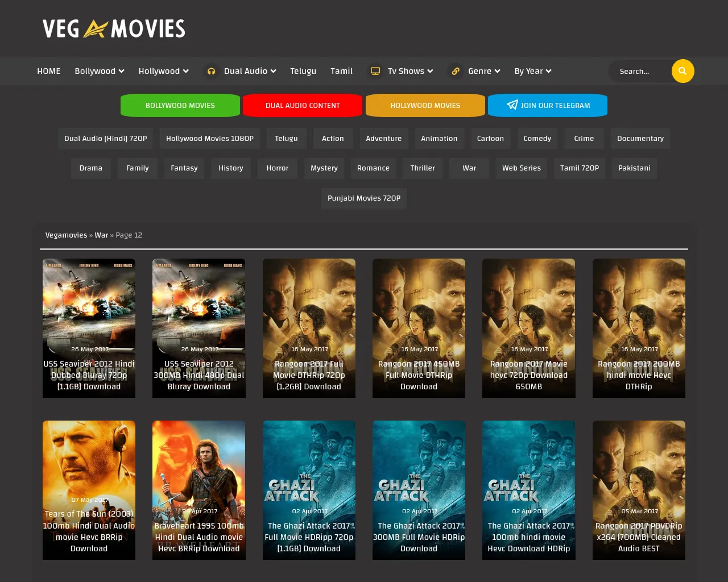Screen dimensions: 728x582
Task: Open the Documentary category tag
Action: [x=640, y=138]
